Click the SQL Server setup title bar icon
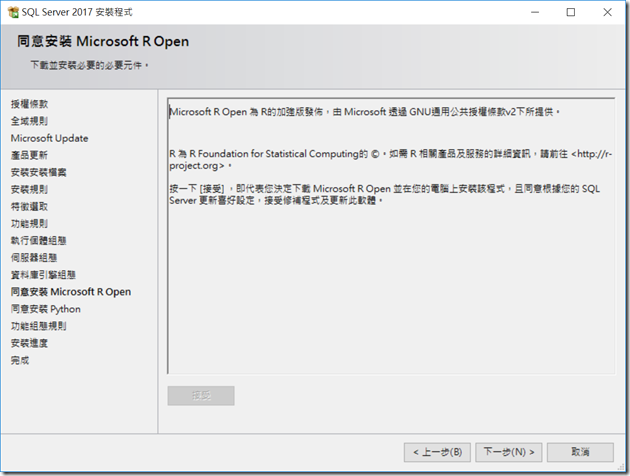630x476 pixels. click(x=13, y=12)
